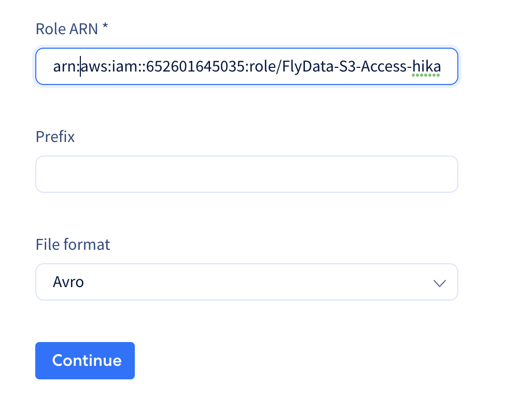Click inside the Role ARN input field
532x398 pixels.
(246, 66)
